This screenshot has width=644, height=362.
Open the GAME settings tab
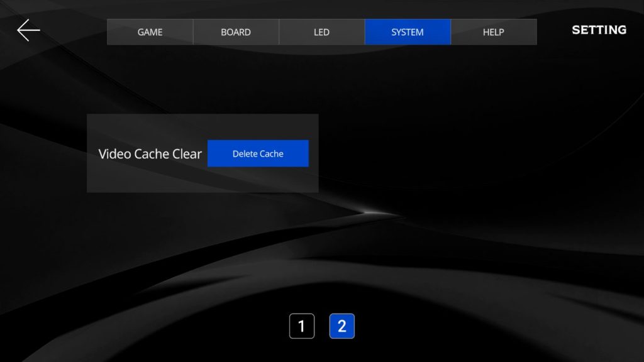[x=150, y=32]
